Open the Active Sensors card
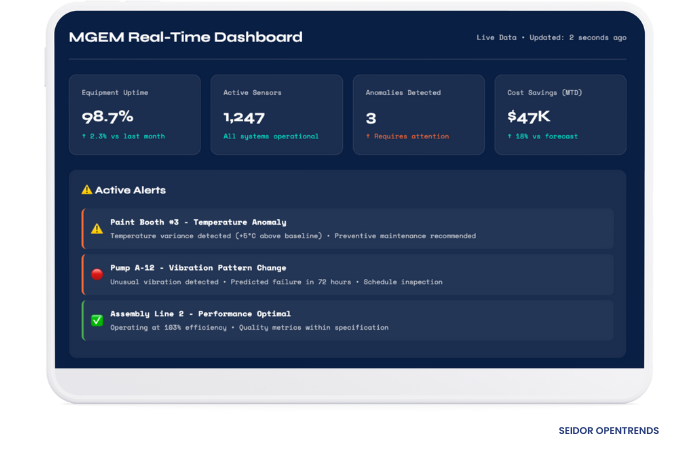698x460 pixels. coord(277,115)
